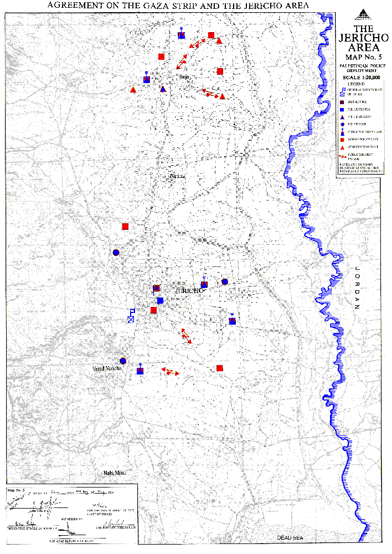Click public security camp marker east of Verad Yericho
392x554 pixels.
point(140,370)
